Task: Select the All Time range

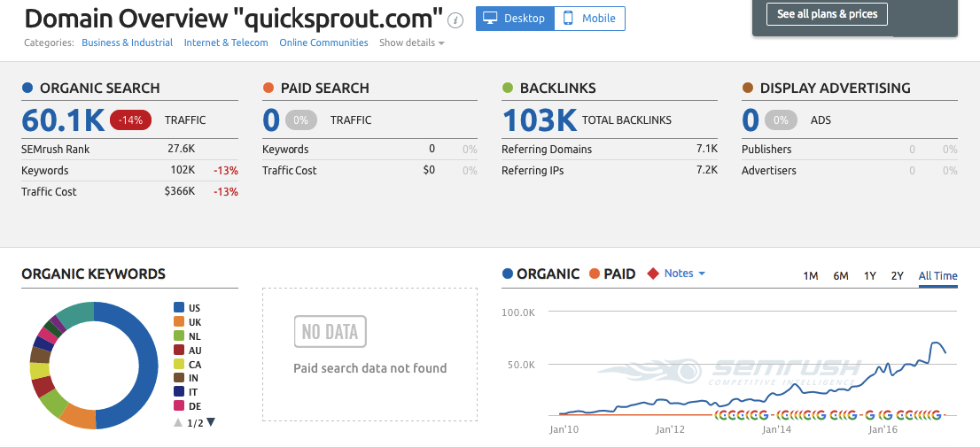Action: (937, 275)
